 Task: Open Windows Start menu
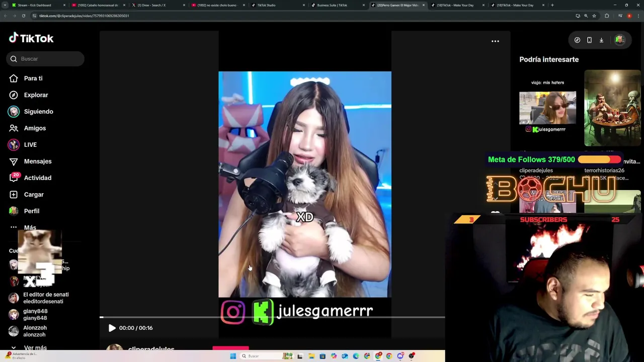(x=233, y=356)
